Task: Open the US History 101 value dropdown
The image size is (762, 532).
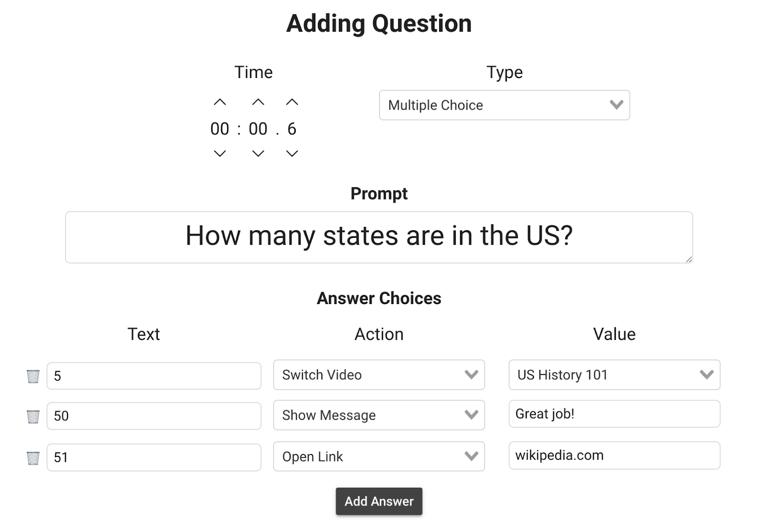Action: coord(614,375)
